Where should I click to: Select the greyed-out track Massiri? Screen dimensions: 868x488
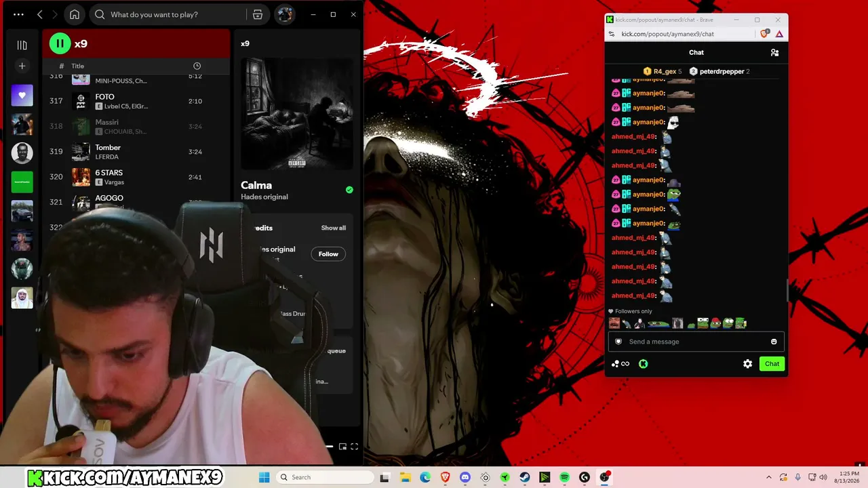point(136,126)
